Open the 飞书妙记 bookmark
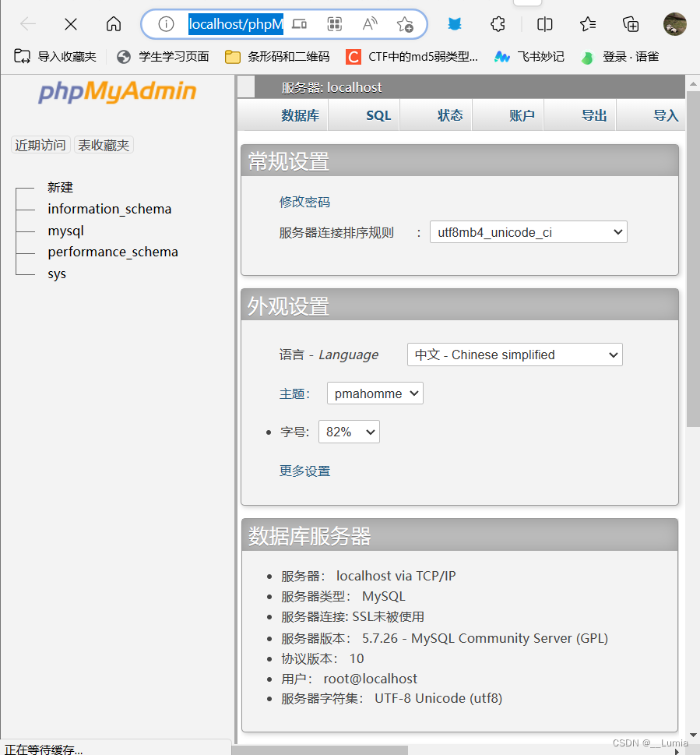Screen dimensions: 700x755 (x=529, y=57)
